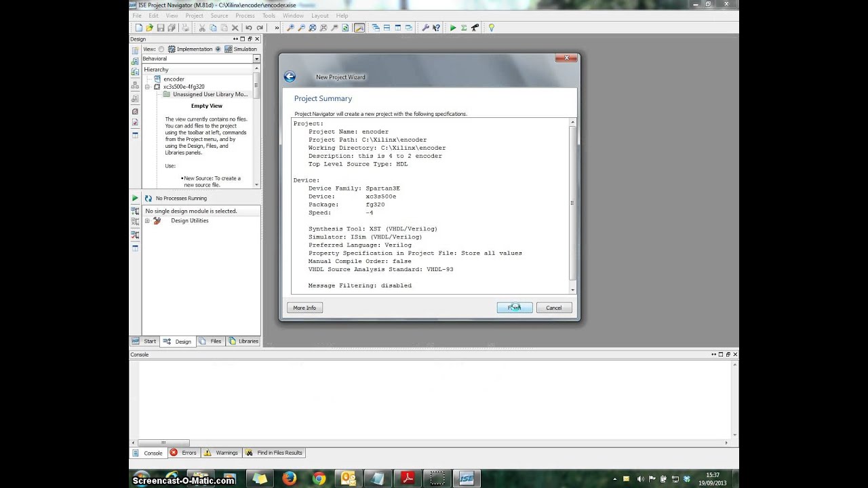This screenshot has width=868, height=488.
Task: Click the Design tab at panel bottom
Action: pos(178,341)
